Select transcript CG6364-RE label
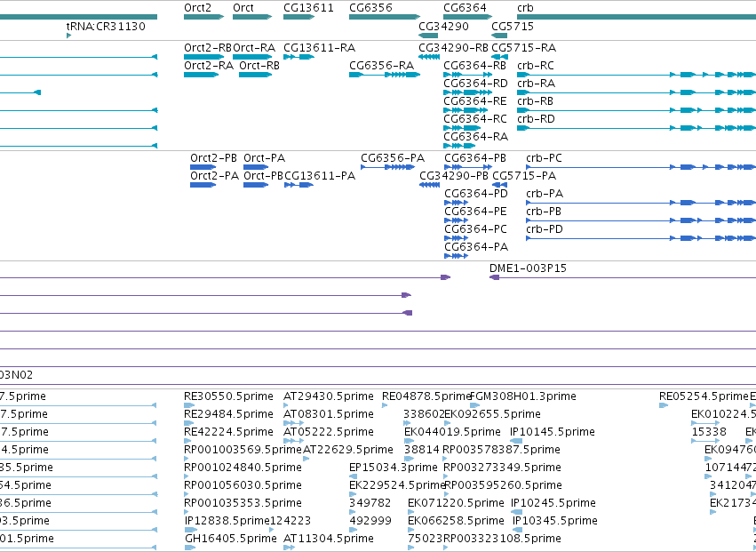 (475, 101)
